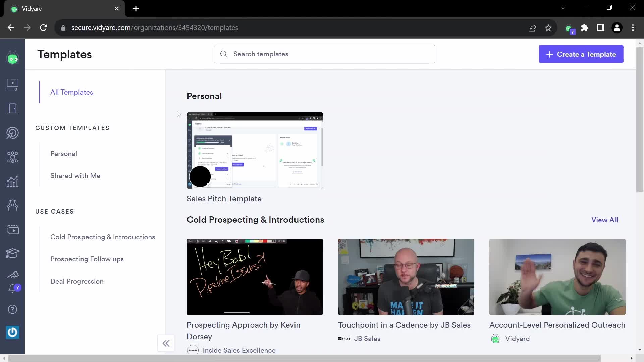Viewport: 644px width, 362px height.
Task: Click the Sales Pitch Template thumbnail
Action: point(255,150)
